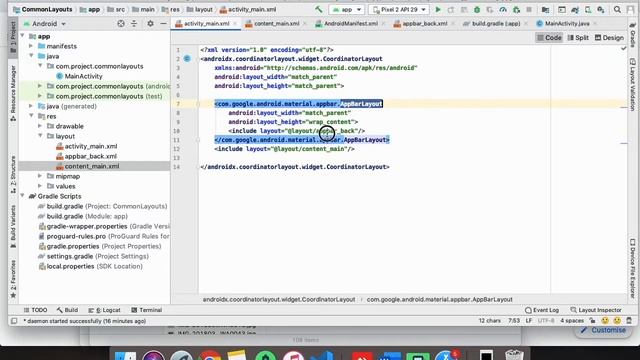Expand the values folder
The image size is (640, 360).
(40, 186)
